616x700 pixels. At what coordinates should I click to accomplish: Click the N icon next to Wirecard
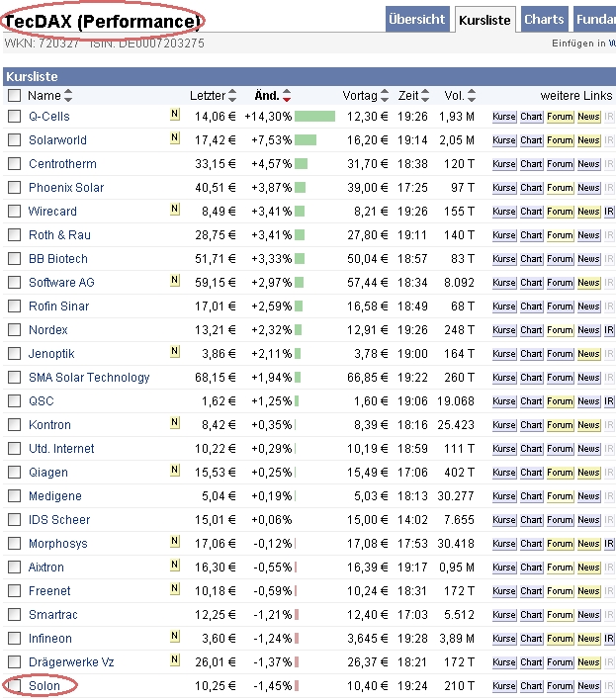click(x=175, y=211)
